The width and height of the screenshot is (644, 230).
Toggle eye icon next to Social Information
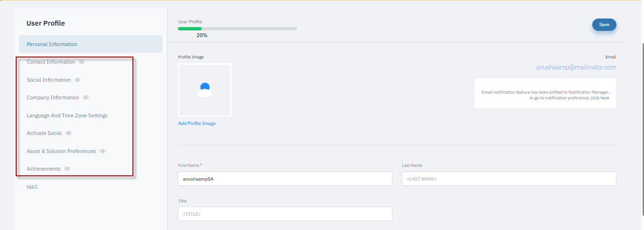pos(77,80)
